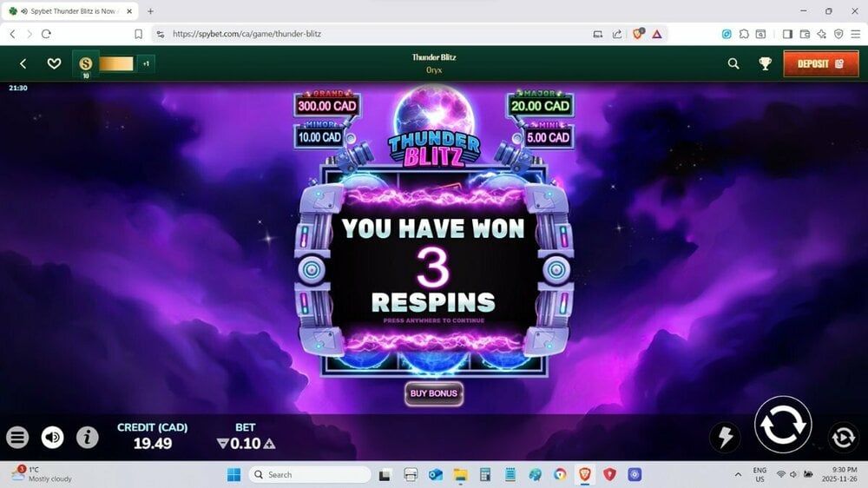Screen dimensions: 868x488
Task: Open the slot game hamburger menu
Action: coord(17,438)
